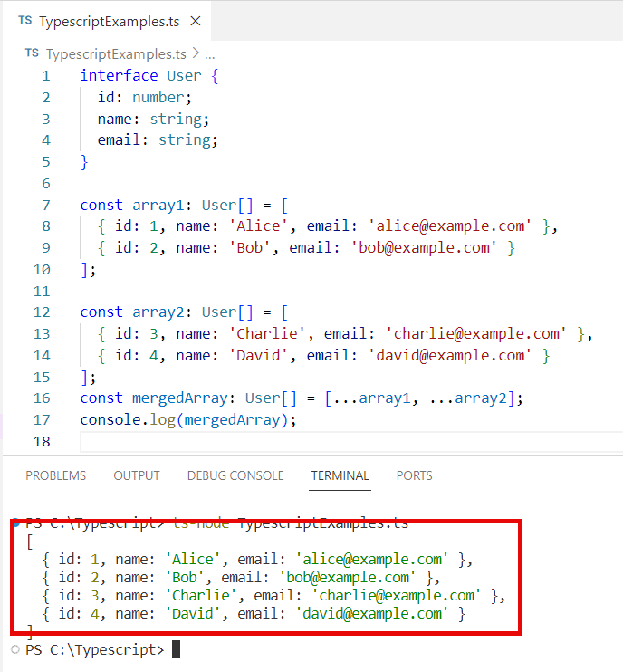
Task: Click line number 16 in the gutter
Action: pyautogui.click(x=42, y=398)
